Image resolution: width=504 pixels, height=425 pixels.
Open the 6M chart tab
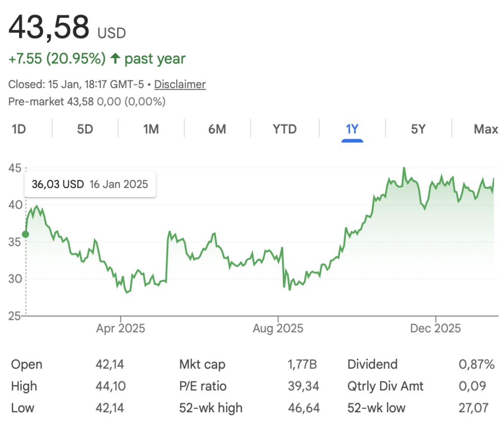(217, 130)
